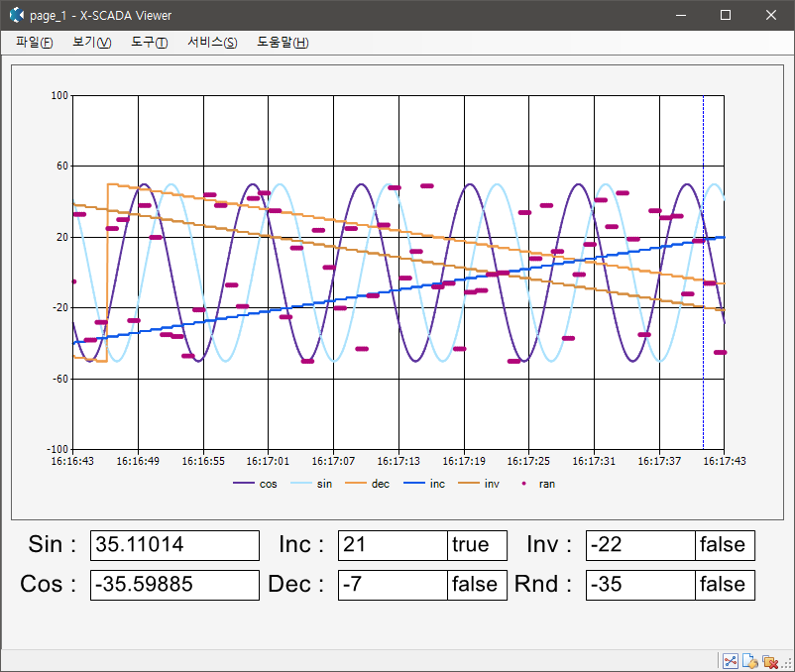The image size is (795, 672).
Task: Click the cos legend entry under the chart
Action: [255, 484]
